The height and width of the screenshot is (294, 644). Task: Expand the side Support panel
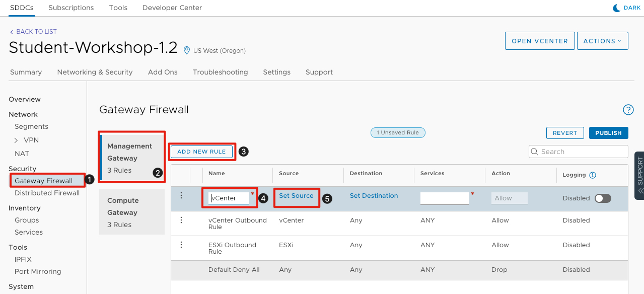pos(639,175)
